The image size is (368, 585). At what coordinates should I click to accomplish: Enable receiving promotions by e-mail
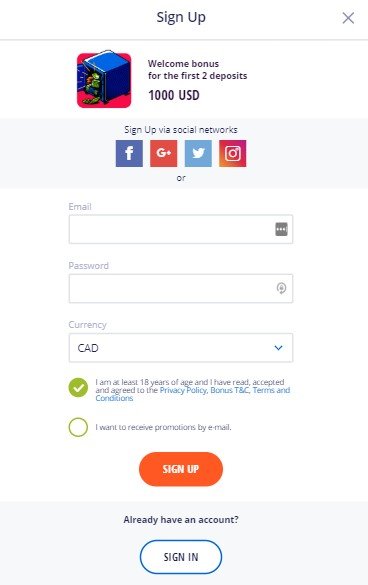pyautogui.click(x=78, y=427)
